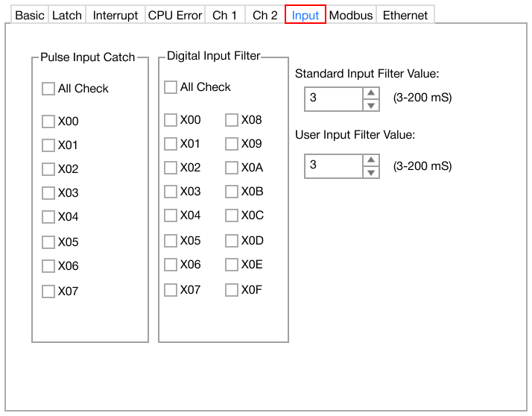
Task: Go to the Ethernet tab
Action: pyautogui.click(x=405, y=15)
